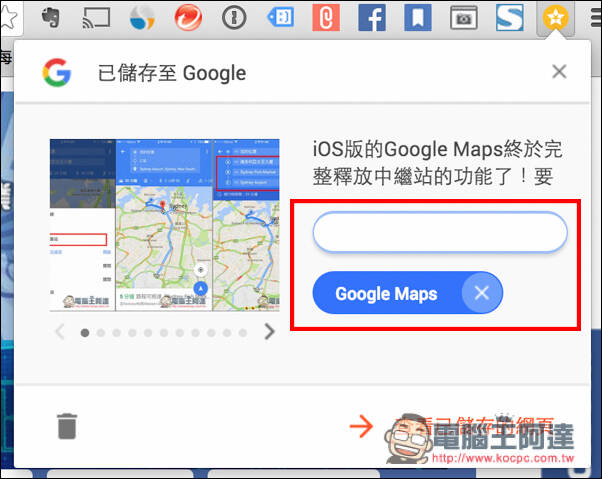This screenshot has height=479, width=602.
Task: Open the red Trend Micro extension icon
Action: point(188,17)
